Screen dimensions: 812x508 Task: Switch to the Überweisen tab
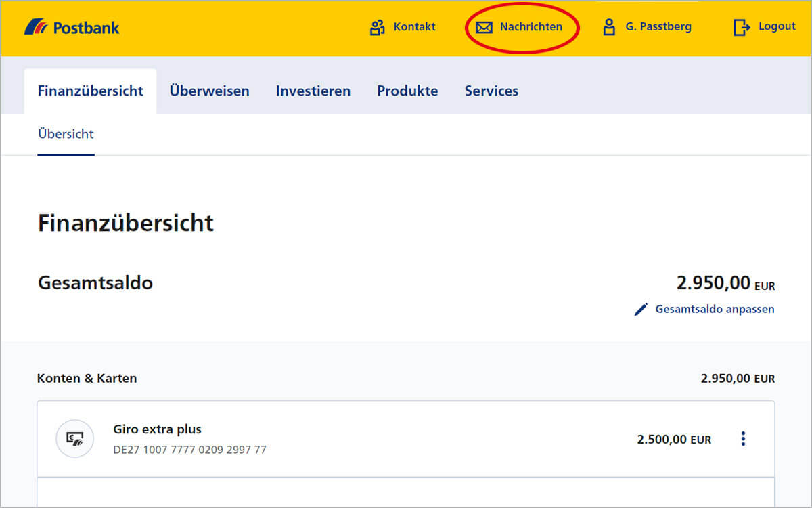(209, 91)
